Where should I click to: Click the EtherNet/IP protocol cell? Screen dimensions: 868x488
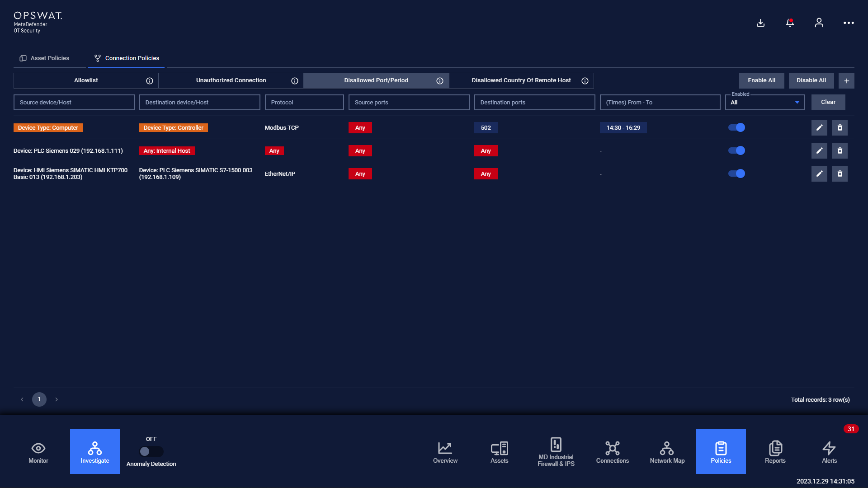click(280, 174)
